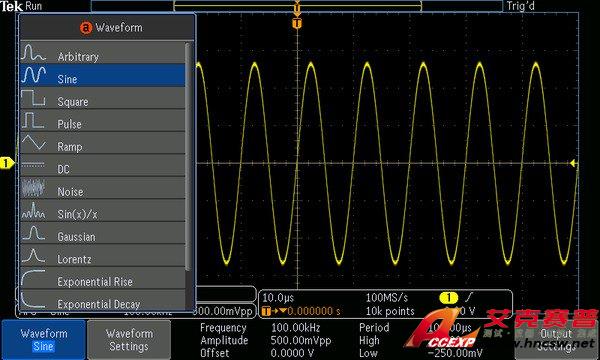Screen dimensions: 600x360
Task: Select the Pulse waveform icon
Action: [x=33, y=121]
